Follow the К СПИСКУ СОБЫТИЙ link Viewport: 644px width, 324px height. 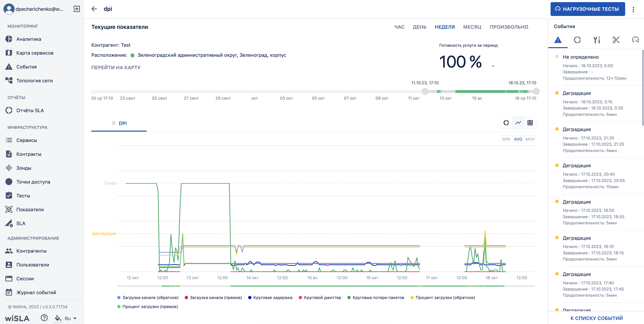[596, 318]
